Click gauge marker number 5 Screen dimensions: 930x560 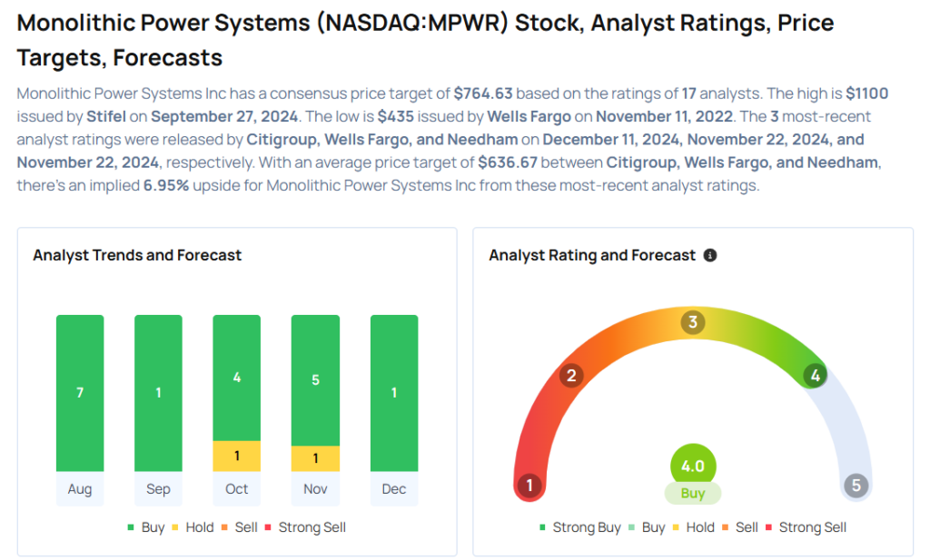pos(856,486)
